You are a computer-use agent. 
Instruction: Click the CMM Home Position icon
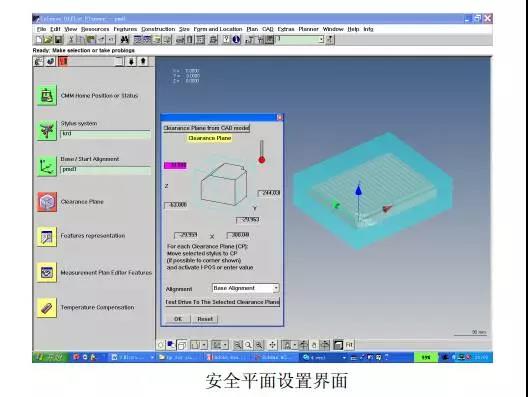tap(47, 96)
